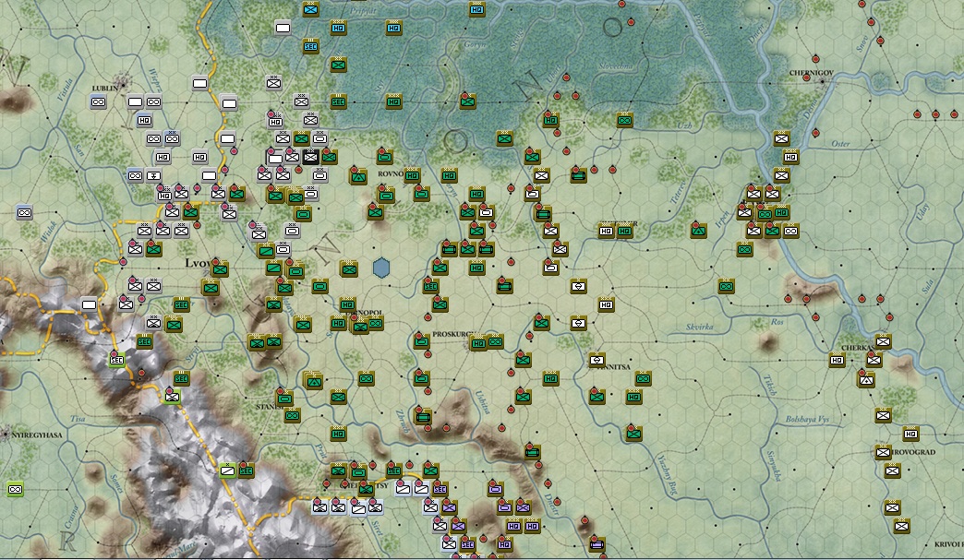Select the green armored counter below Stanislav
Viewport: 964px width, 560px height.
292,416
